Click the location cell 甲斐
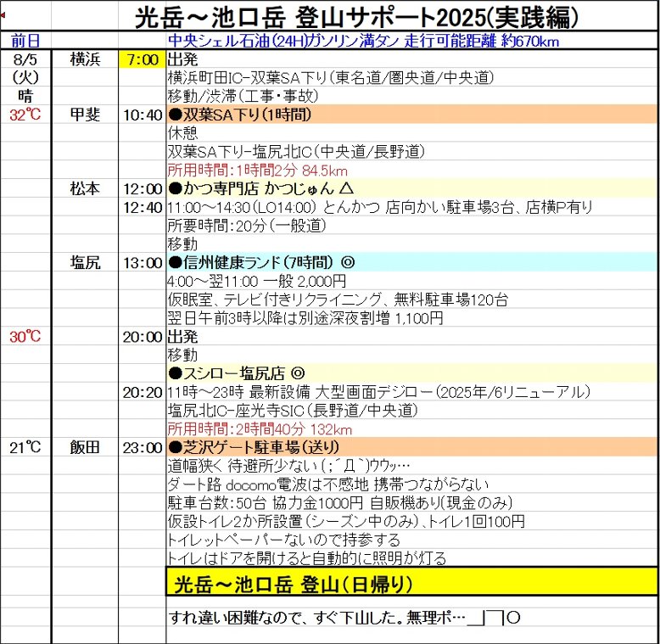The height and width of the screenshot is (644, 660). coord(85,115)
